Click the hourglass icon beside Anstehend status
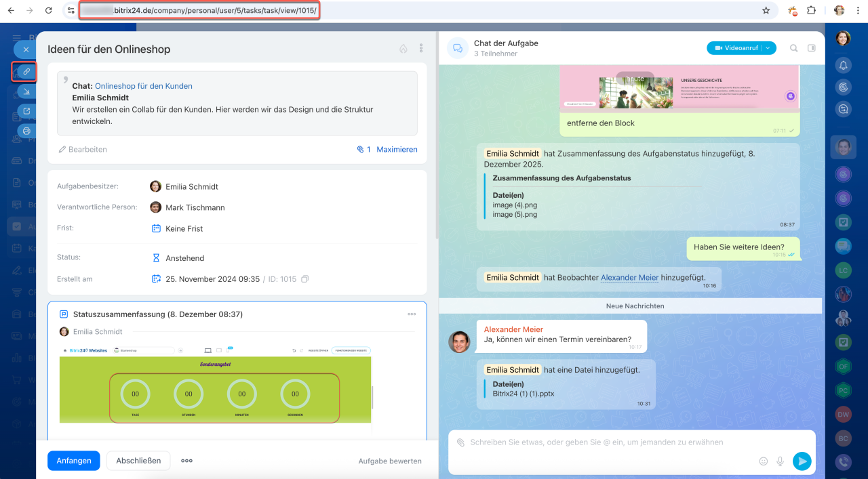 [x=156, y=258]
